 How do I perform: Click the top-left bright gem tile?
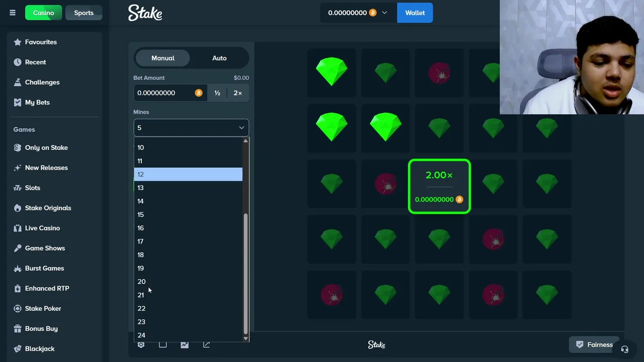332,72
